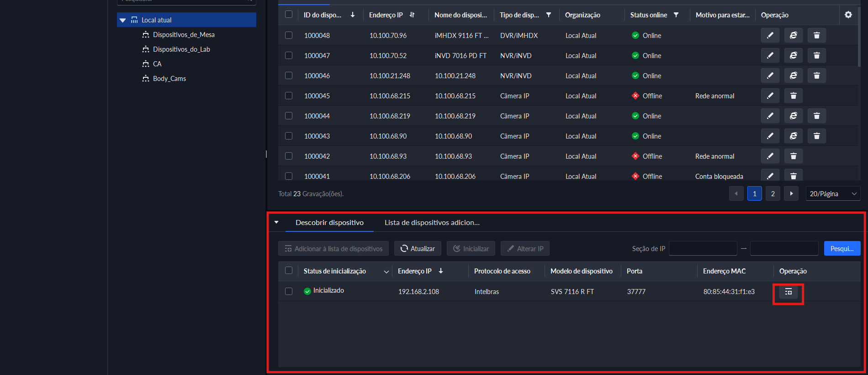
Task: Filter by Status online funnel icon
Action: click(x=676, y=15)
